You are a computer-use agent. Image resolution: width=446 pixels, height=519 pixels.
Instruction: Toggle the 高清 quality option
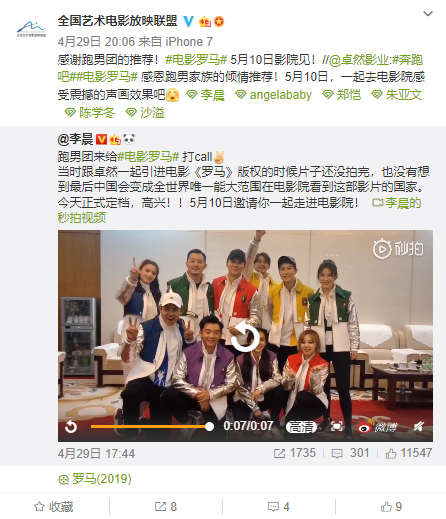click(301, 426)
